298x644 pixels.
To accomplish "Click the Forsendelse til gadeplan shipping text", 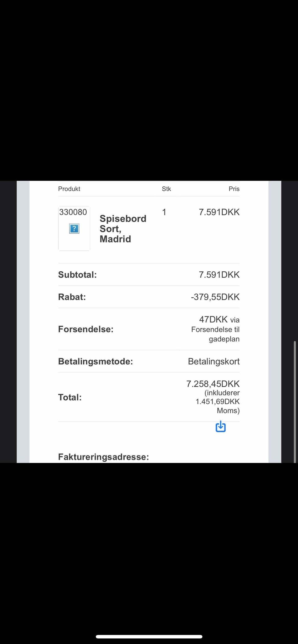I will [x=215, y=334].
